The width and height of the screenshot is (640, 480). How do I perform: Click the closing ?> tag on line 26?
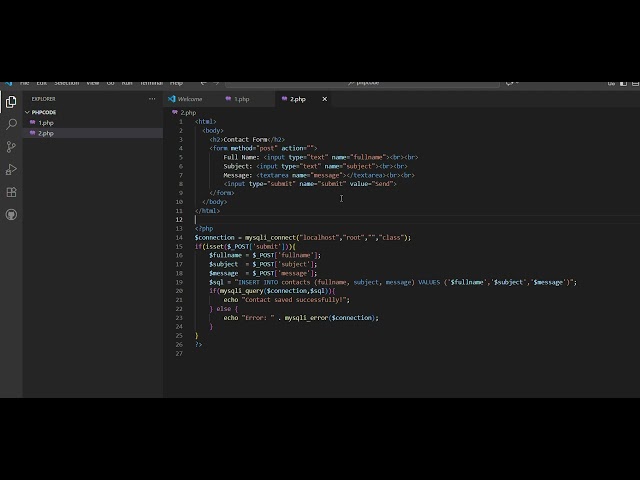point(198,344)
